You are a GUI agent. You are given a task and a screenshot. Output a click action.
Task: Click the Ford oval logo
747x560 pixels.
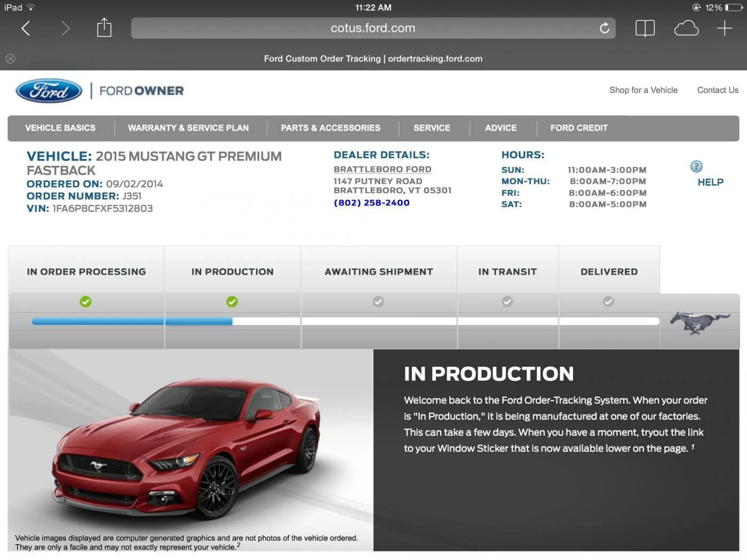tap(49, 91)
